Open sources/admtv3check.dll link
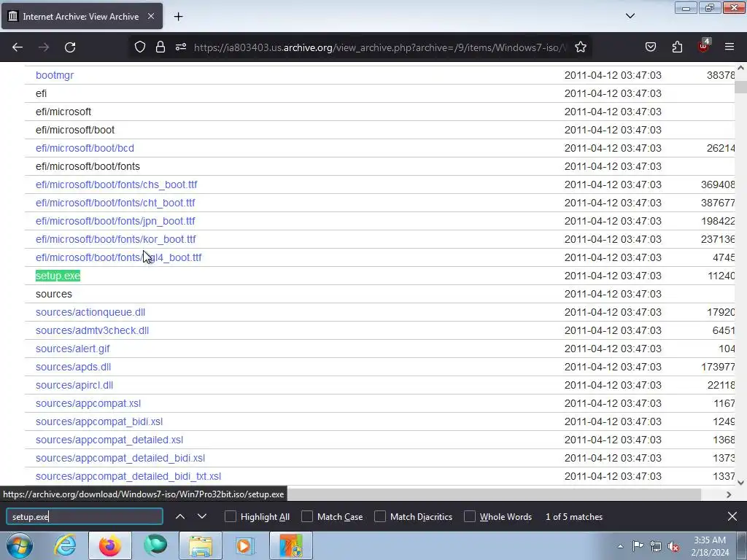Screen dimensions: 747x560 click(x=93, y=330)
